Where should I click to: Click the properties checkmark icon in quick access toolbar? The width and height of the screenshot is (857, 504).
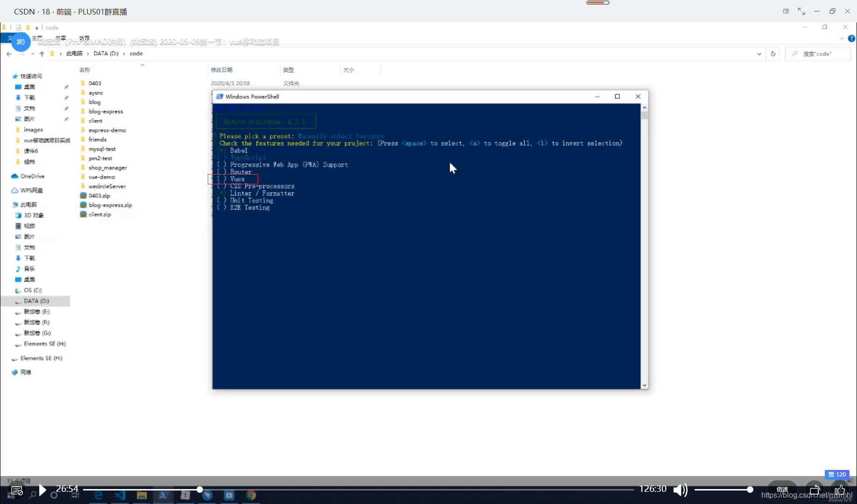[x=18, y=28]
